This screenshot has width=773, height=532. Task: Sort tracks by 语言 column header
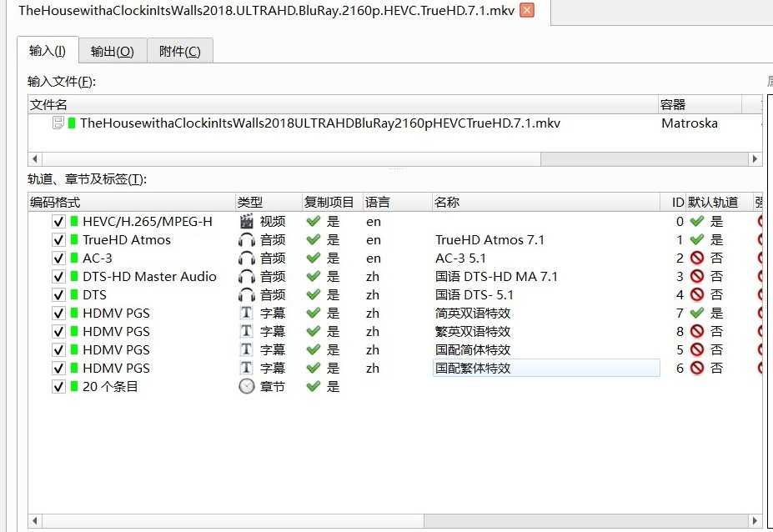(x=398, y=202)
